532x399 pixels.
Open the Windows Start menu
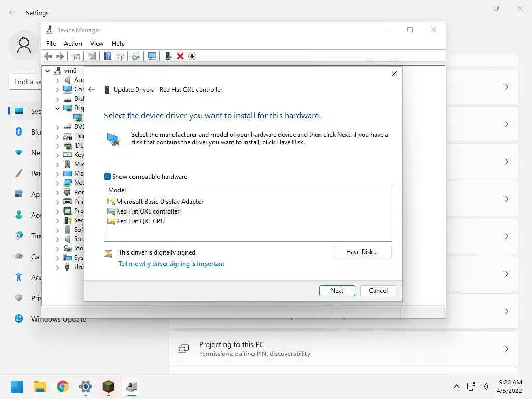coord(17,387)
